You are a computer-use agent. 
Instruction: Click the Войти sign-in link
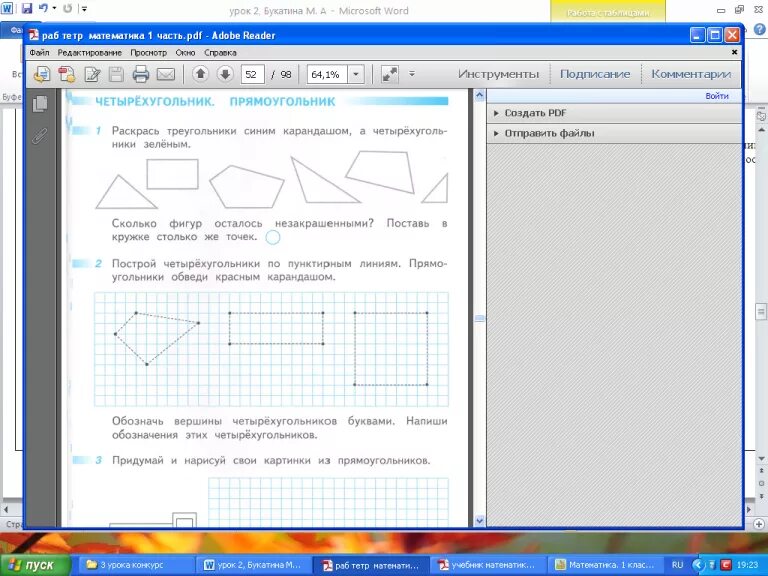click(x=717, y=96)
